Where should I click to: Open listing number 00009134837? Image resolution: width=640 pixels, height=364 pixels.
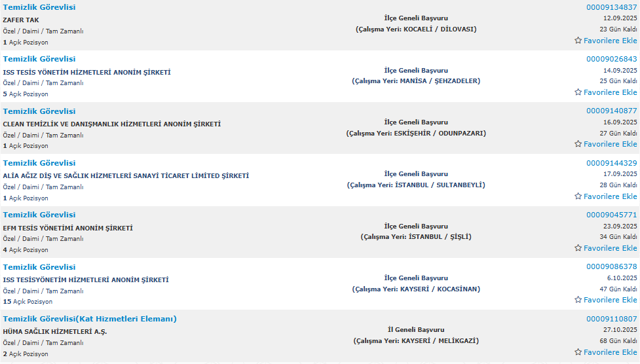tap(611, 7)
